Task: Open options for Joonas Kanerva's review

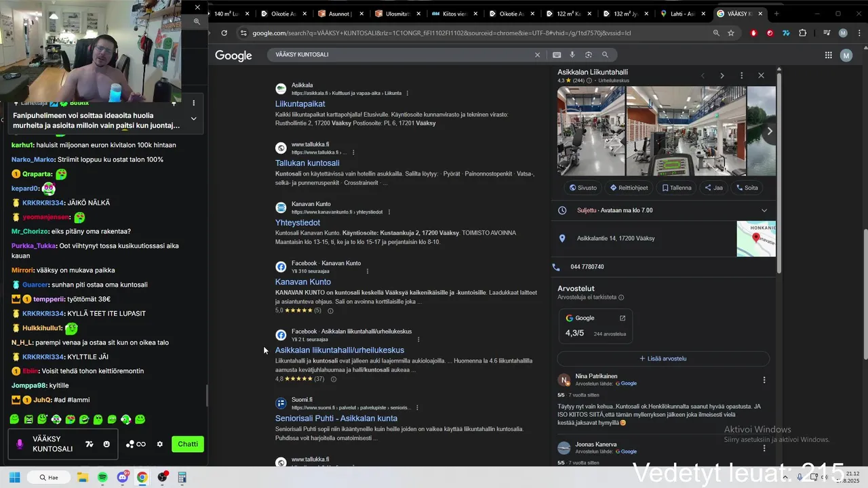Action: coord(764,448)
